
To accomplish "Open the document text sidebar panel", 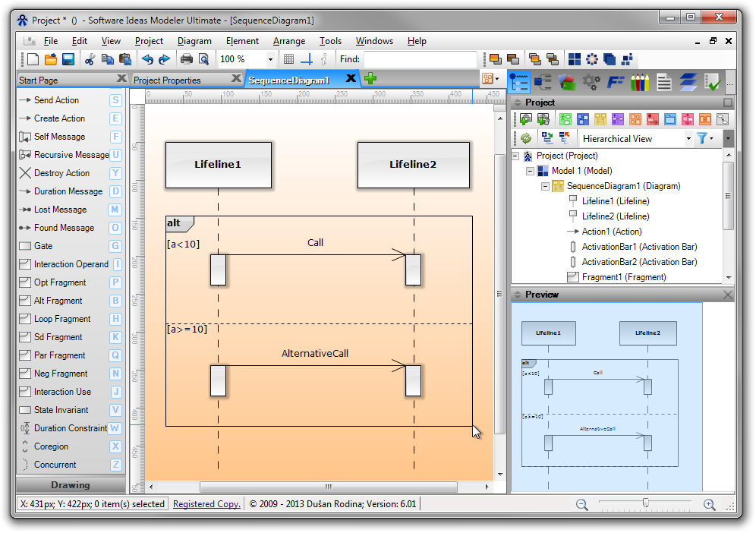I will pos(664,82).
